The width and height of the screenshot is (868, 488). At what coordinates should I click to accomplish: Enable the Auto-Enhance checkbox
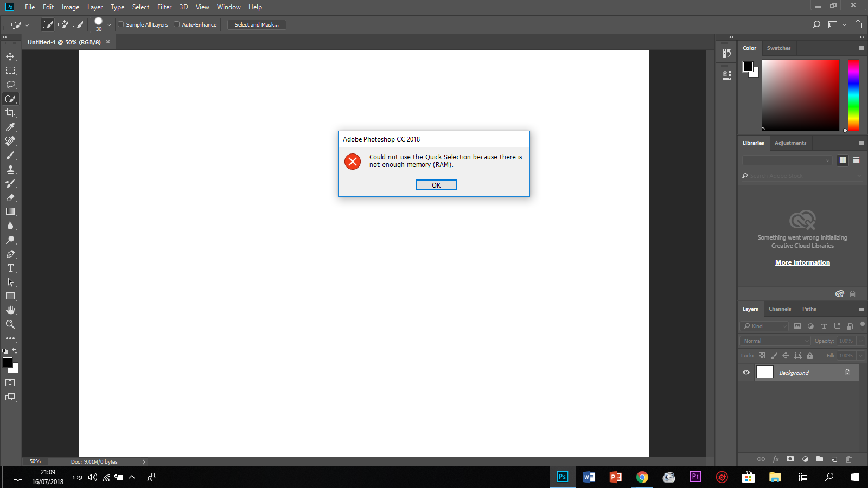[x=177, y=24]
